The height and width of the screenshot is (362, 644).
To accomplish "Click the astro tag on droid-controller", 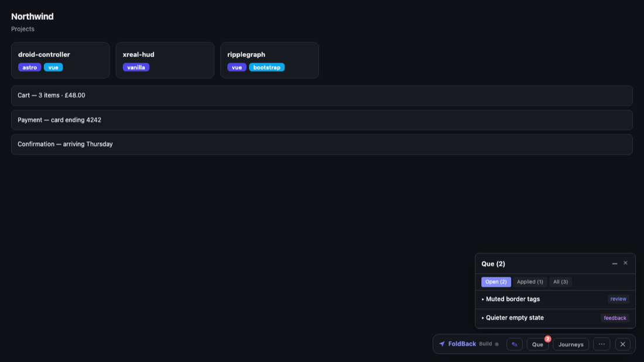I will (30, 67).
